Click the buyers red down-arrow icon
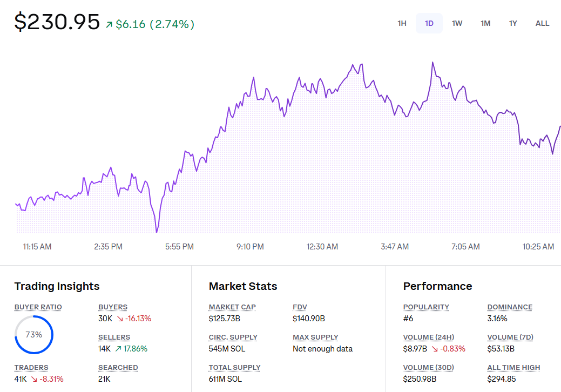561x392 pixels. [x=120, y=319]
